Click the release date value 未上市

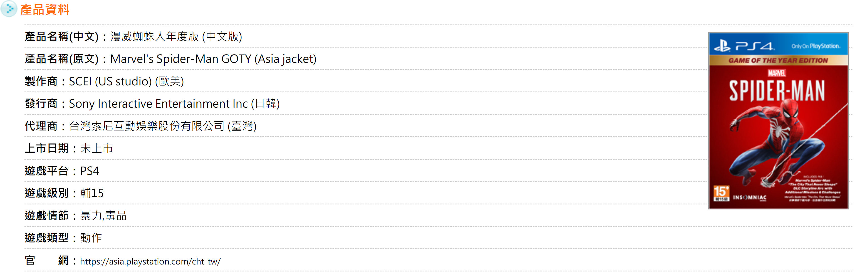[x=97, y=148]
